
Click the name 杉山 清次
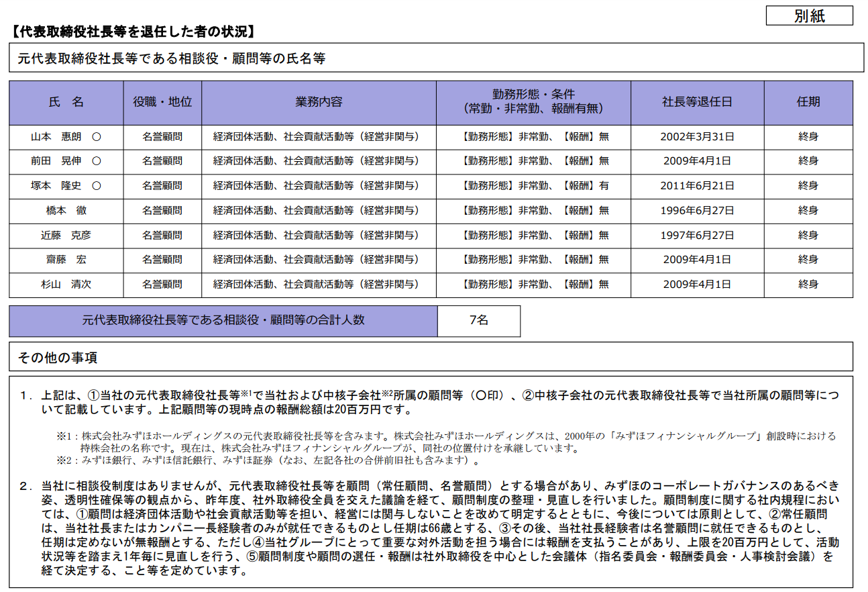66,285
